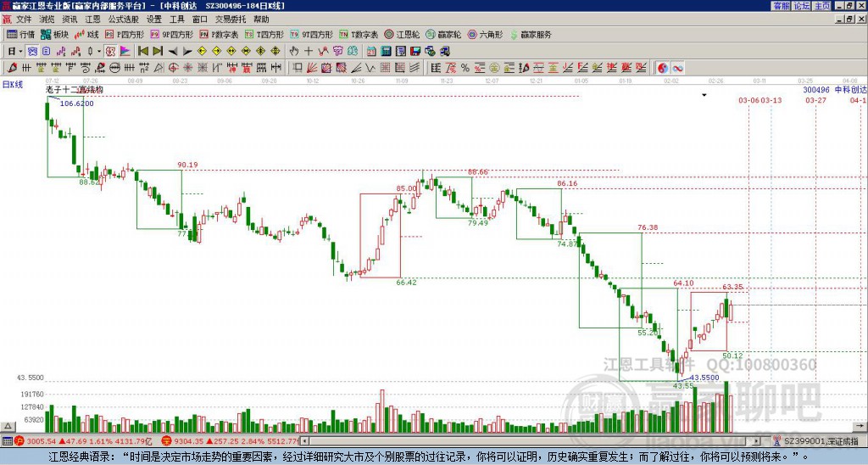Screen dimensions: 868x465
Task: Open the 板块 sector view
Action: (54, 34)
